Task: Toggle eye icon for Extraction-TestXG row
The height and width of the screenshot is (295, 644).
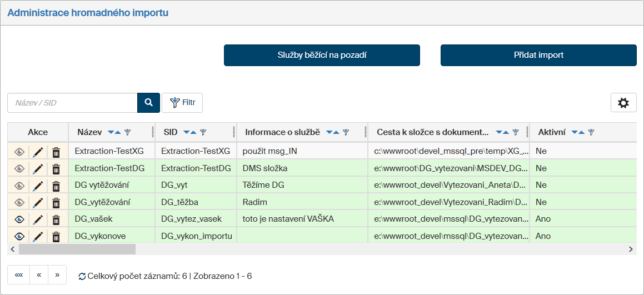Action: 19,151
